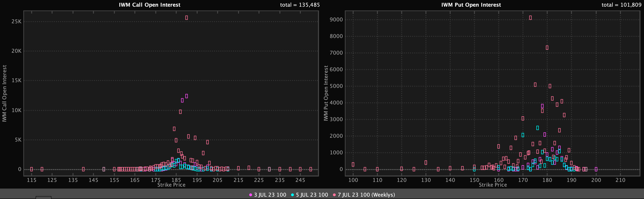Click the "1000" tick on put chart
This screenshot has height=199, width=644.
[336, 152]
